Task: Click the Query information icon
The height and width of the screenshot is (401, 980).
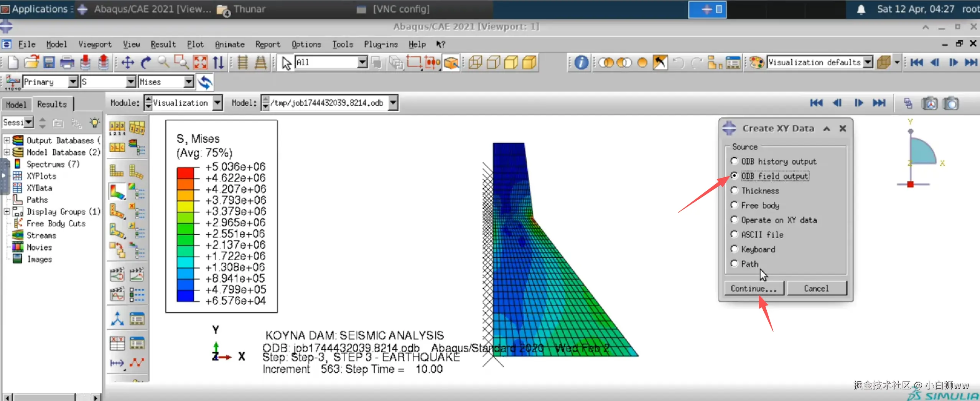Action: [581, 62]
